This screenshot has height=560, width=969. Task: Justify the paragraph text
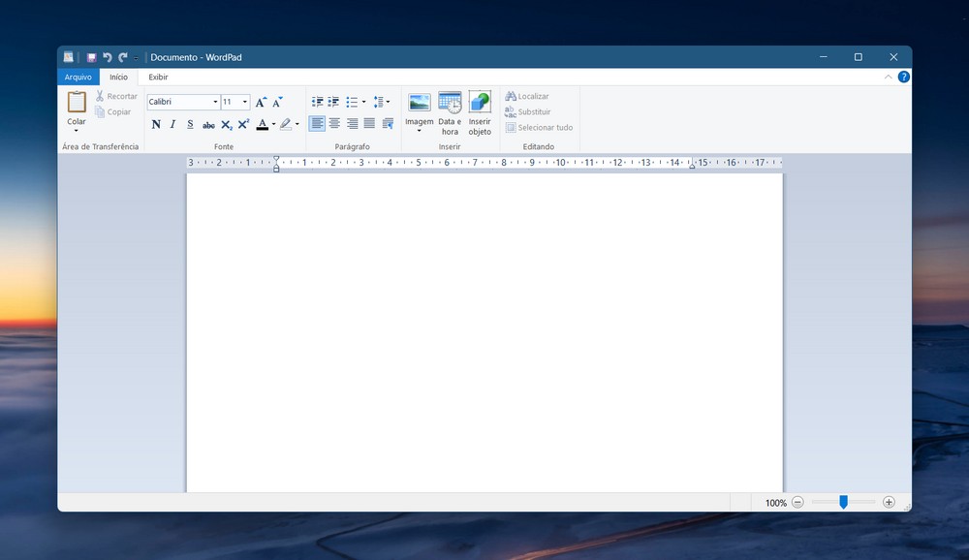pyautogui.click(x=369, y=124)
